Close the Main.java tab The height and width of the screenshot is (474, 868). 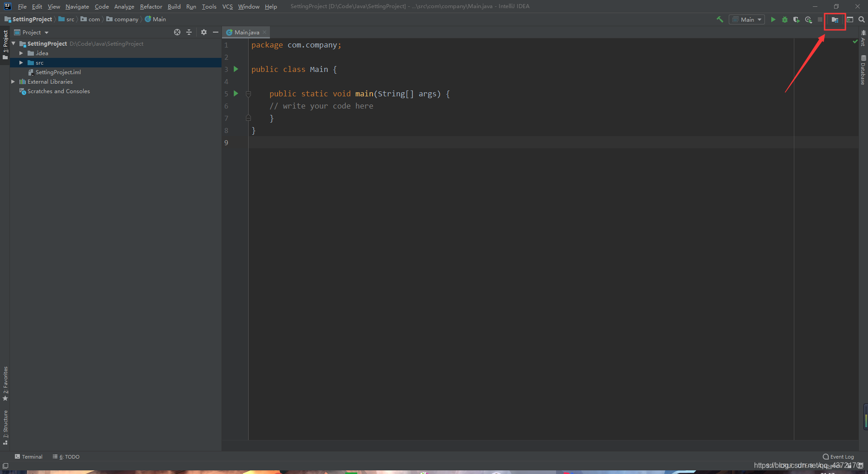pyautogui.click(x=264, y=32)
